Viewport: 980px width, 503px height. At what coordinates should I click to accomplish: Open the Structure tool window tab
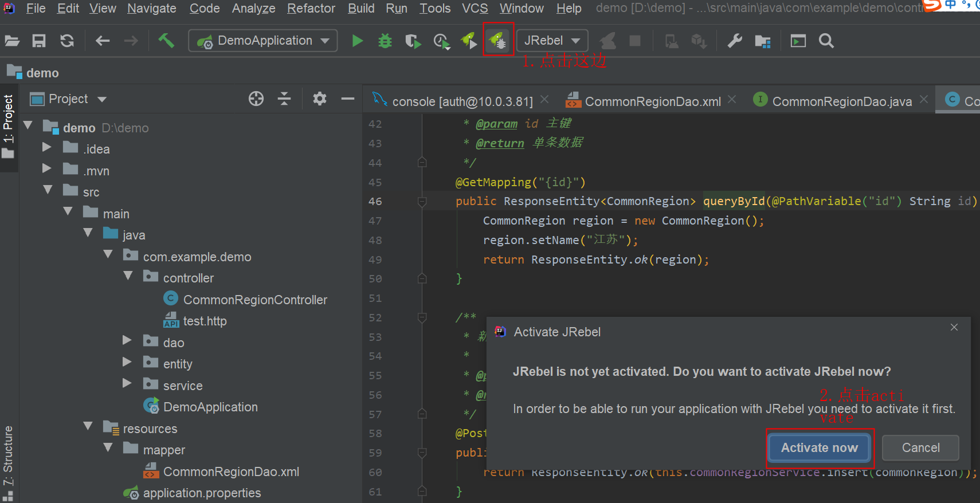coord(8,463)
